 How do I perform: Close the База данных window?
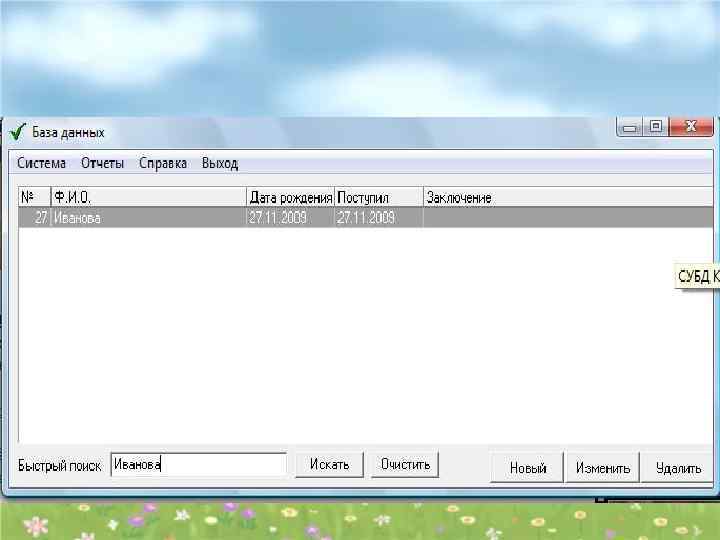(x=691, y=127)
